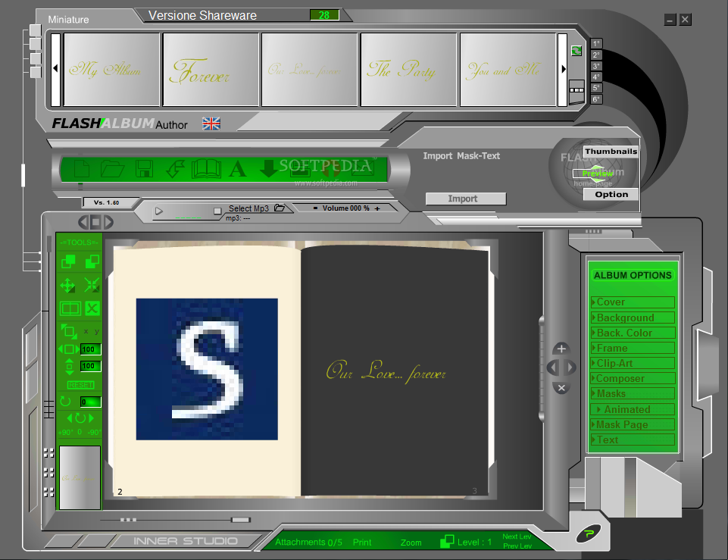Expand the Composer album option
728x560 pixels.
click(633, 378)
